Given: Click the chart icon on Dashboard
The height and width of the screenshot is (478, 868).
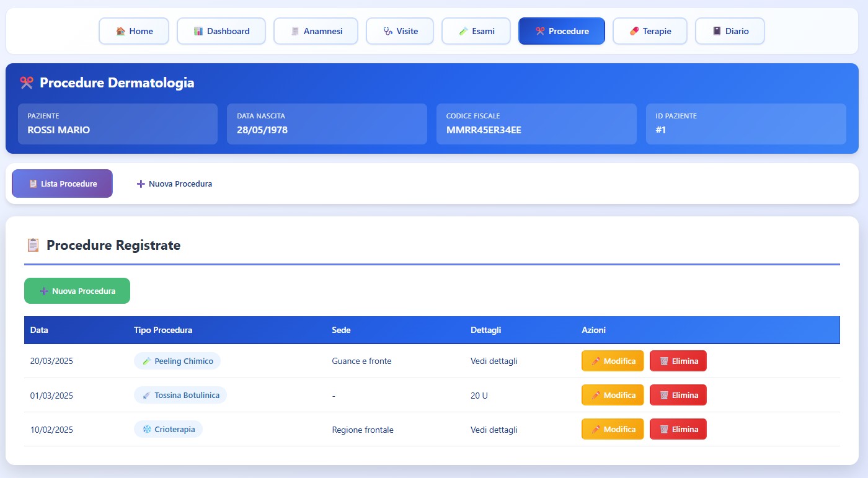Looking at the screenshot, I should click(x=198, y=31).
